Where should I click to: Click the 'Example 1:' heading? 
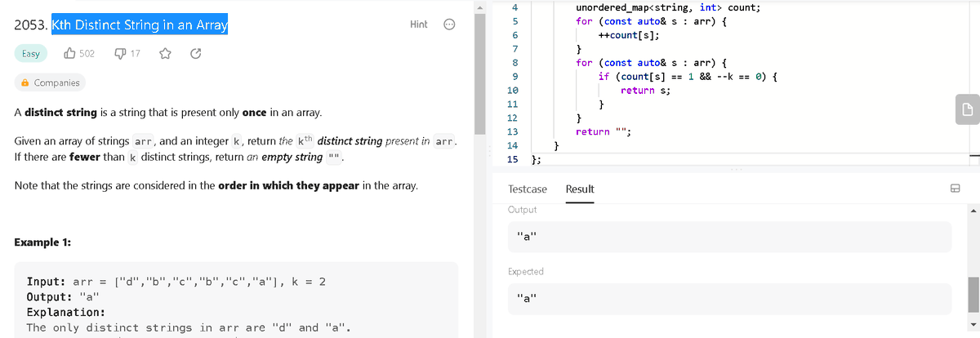click(42, 242)
